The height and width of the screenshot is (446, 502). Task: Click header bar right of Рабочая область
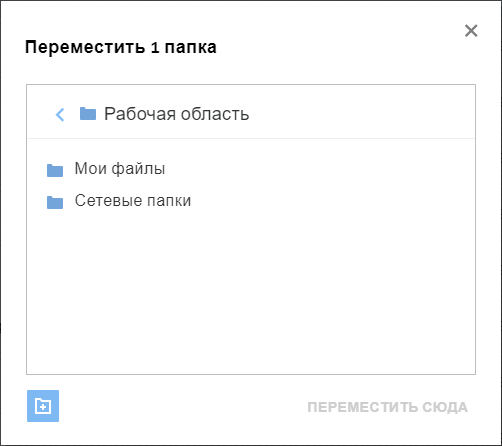pyautogui.click(x=362, y=114)
